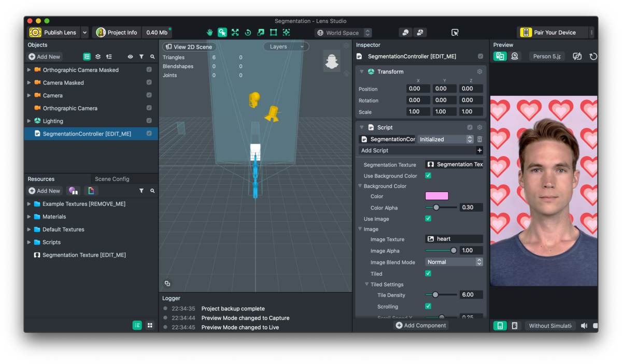Open the Layers dropdown in scene view
The image size is (622, 364).
click(x=286, y=47)
